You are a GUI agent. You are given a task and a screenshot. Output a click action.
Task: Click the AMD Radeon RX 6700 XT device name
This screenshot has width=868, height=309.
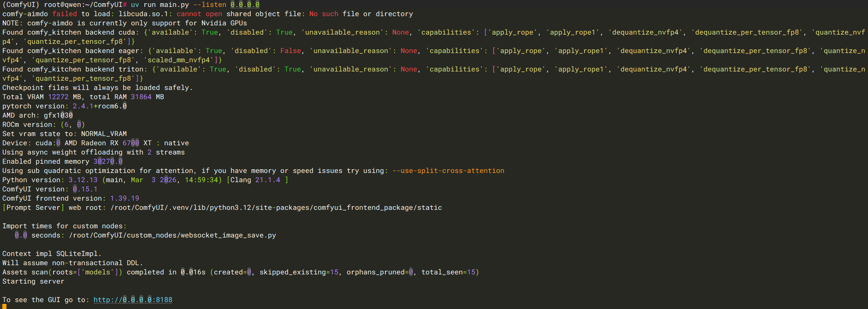(108, 143)
